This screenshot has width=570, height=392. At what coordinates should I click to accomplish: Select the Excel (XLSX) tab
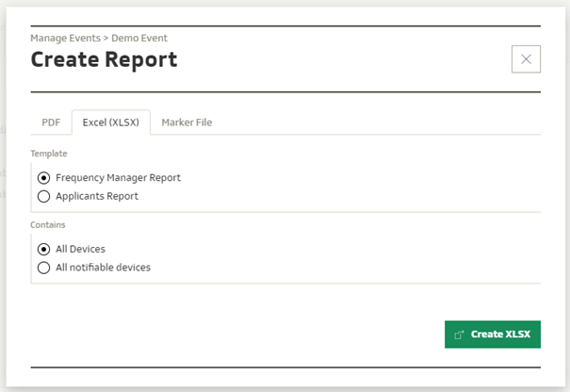110,122
